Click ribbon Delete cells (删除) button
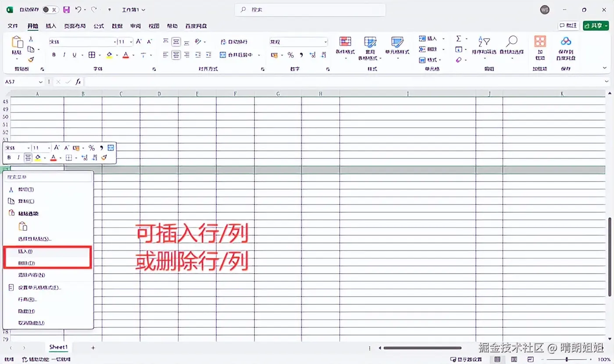This screenshot has width=614, height=364. pyautogui.click(x=428, y=49)
